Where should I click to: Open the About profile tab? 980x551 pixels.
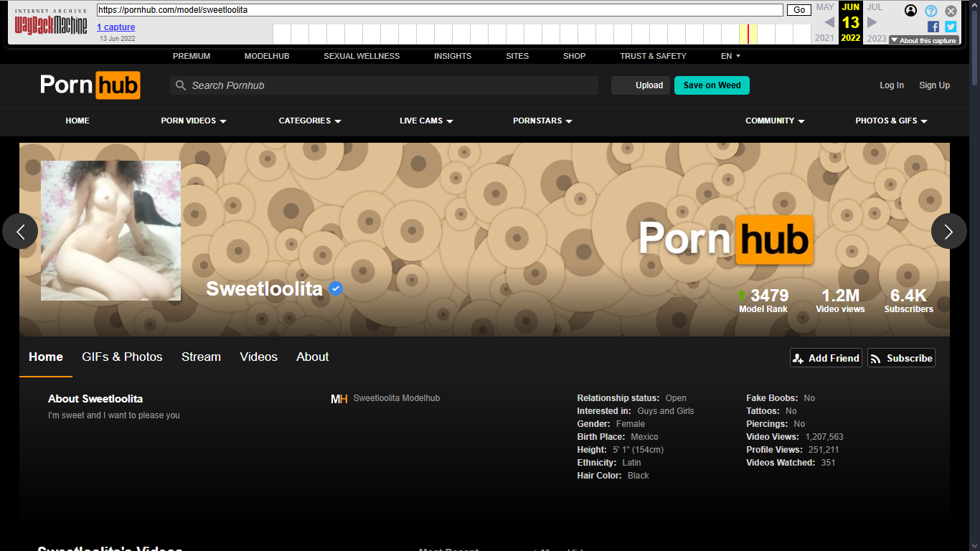point(312,357)
